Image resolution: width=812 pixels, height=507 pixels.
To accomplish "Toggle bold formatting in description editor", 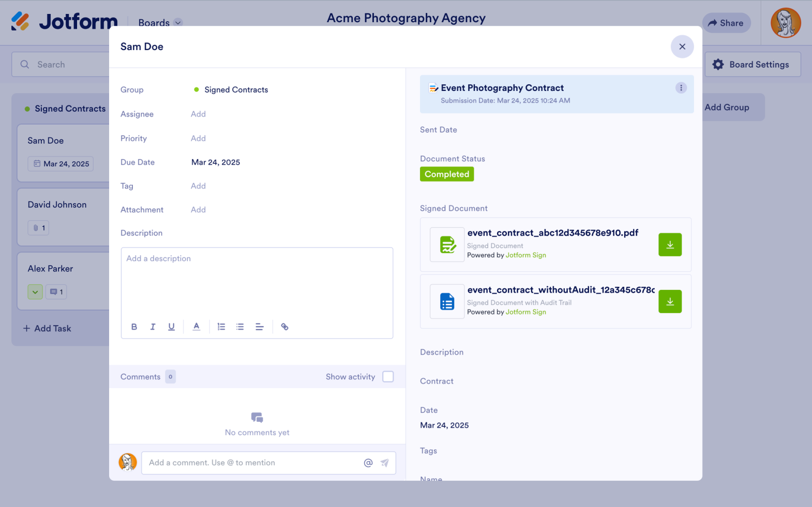I will [x=134, y=327].
